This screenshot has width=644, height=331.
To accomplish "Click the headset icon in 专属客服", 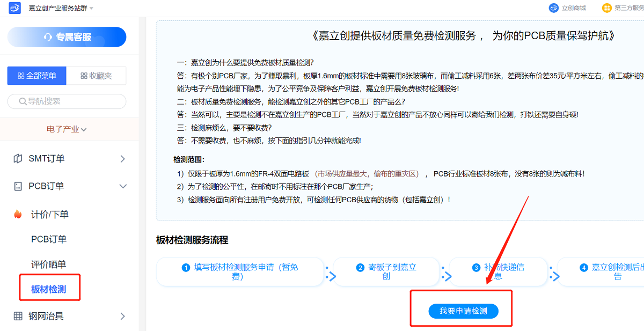I will pyautogui.click(x=48, y=37).
